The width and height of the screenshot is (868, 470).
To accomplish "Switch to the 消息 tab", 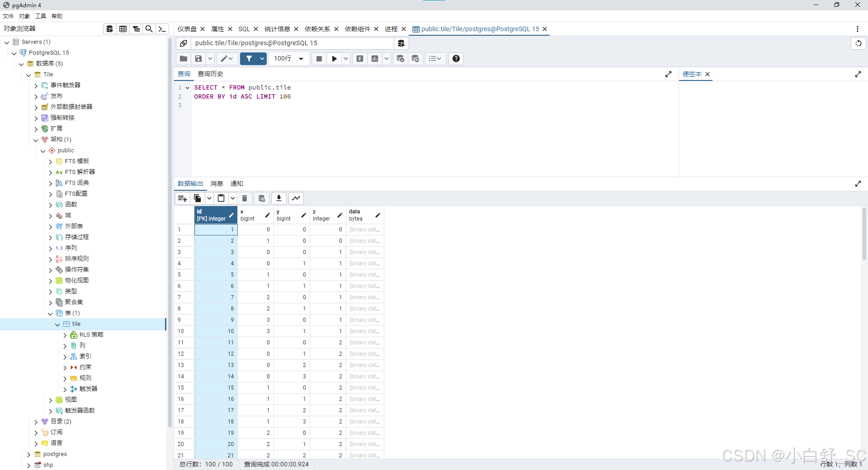I will point(217,184).
